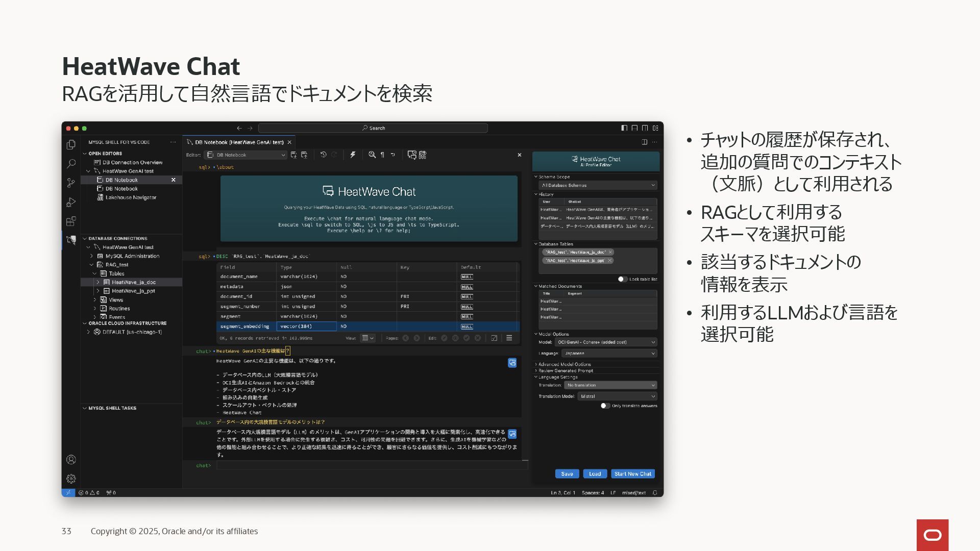Click the go forward arrow in title bar

pyautogui.click(x=250, y=128)
